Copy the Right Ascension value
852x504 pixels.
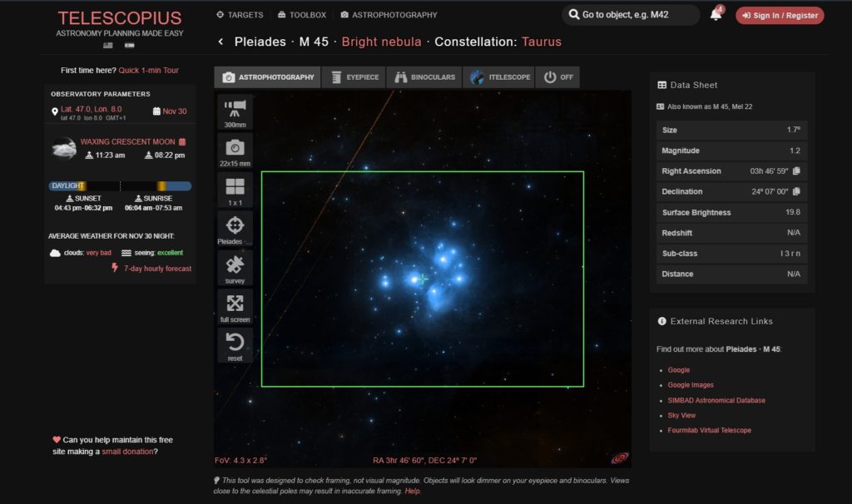(x=797, y=171)
